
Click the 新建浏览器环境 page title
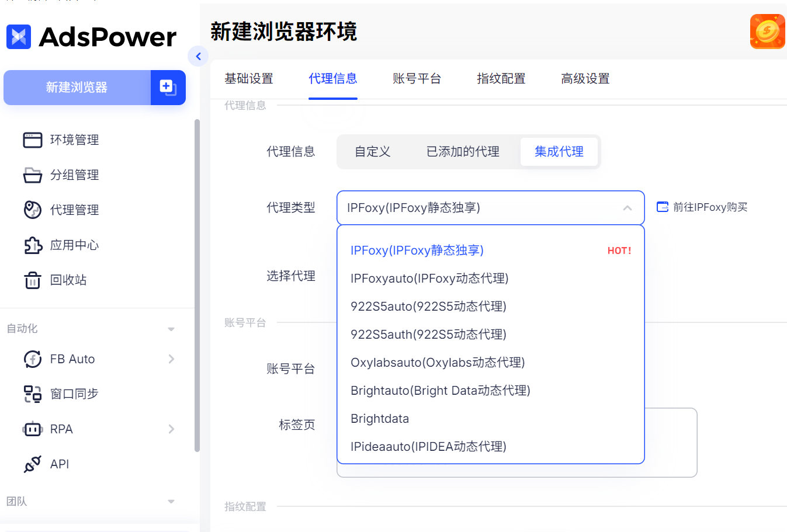(283, 32)
